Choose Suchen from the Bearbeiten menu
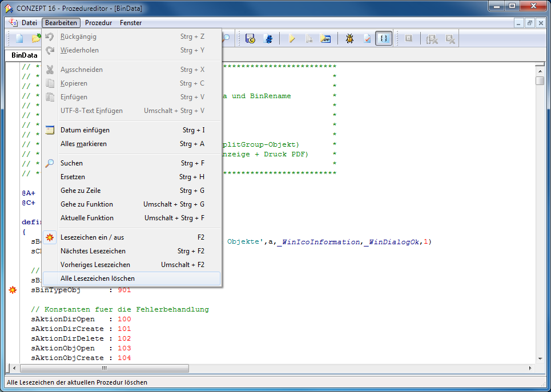Image resolution: width=551 pixels, height=392 pixels. [71, 163]
